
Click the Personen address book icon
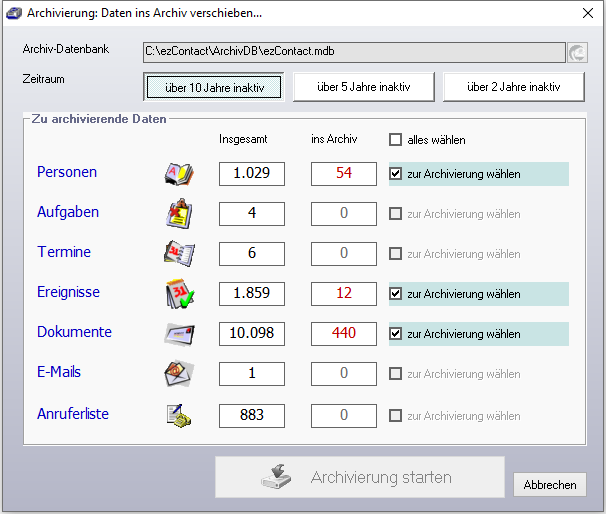click(x=178, y=174)
